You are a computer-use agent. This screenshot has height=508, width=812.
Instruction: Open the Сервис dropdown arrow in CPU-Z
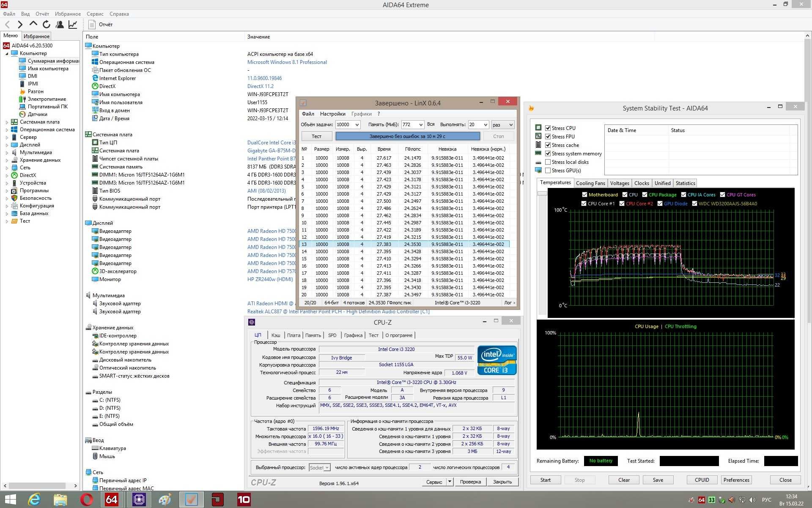[x=450, y=482]
